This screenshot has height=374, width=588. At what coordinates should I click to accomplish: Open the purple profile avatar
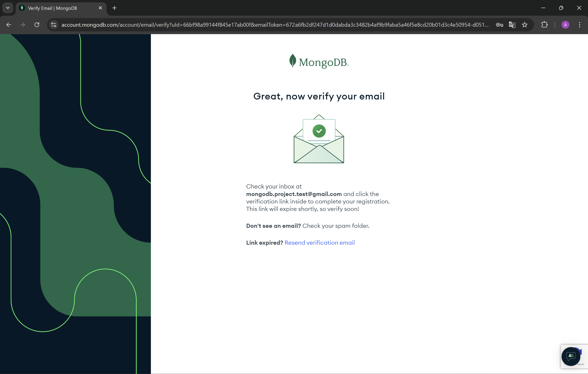(x=565, y=25)
